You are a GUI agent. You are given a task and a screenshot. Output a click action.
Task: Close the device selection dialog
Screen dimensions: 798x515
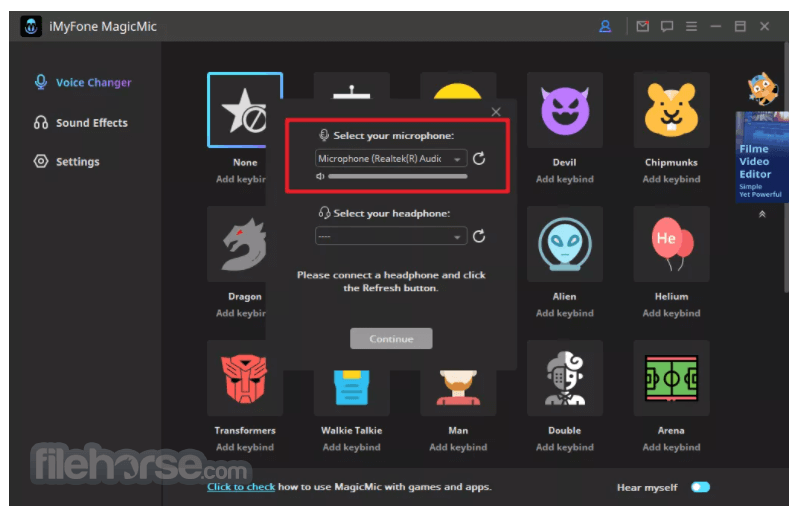tap(496, 111)
